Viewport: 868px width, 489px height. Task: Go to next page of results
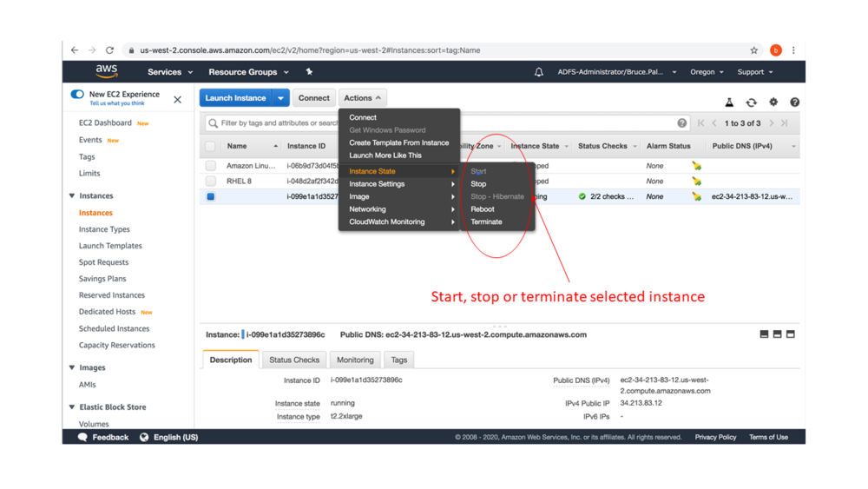coord(771,123)
